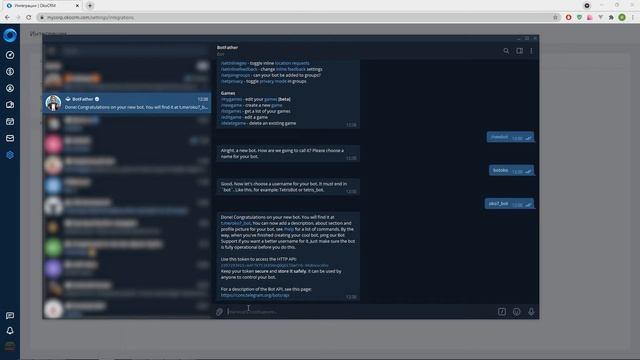Open the settings gear in CRM sidebar

(x=10, y=155)
